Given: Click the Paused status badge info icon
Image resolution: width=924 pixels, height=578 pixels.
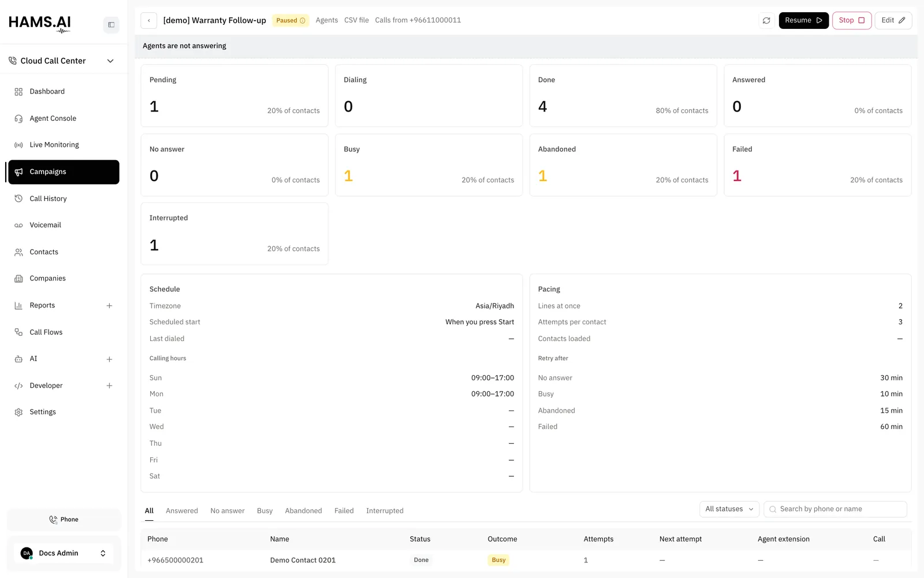Looking at the screenshot, I should click(x=303, y=20).
